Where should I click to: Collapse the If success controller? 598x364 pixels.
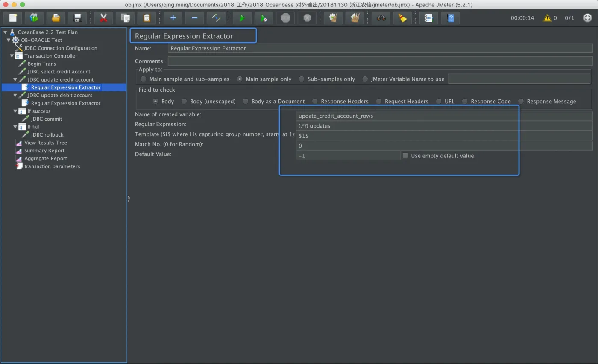pyautogui.click(x=15, y=111)
